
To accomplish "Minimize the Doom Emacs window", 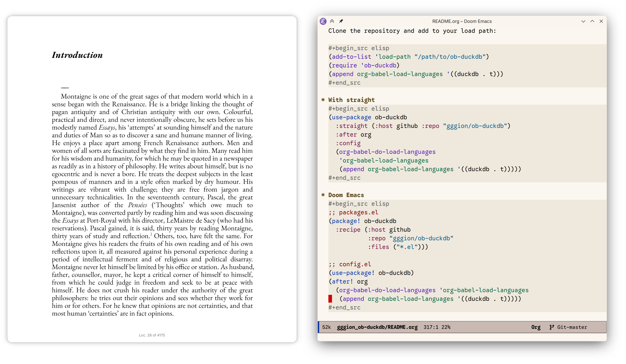I will click(583, 21).
